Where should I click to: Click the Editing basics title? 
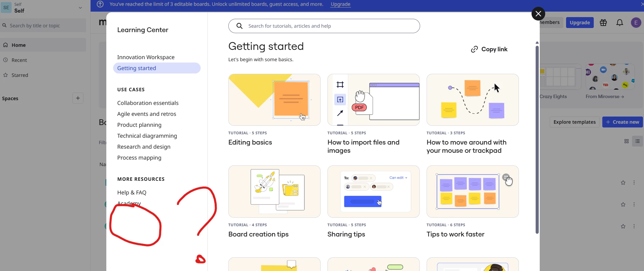[x=250, y=143]
